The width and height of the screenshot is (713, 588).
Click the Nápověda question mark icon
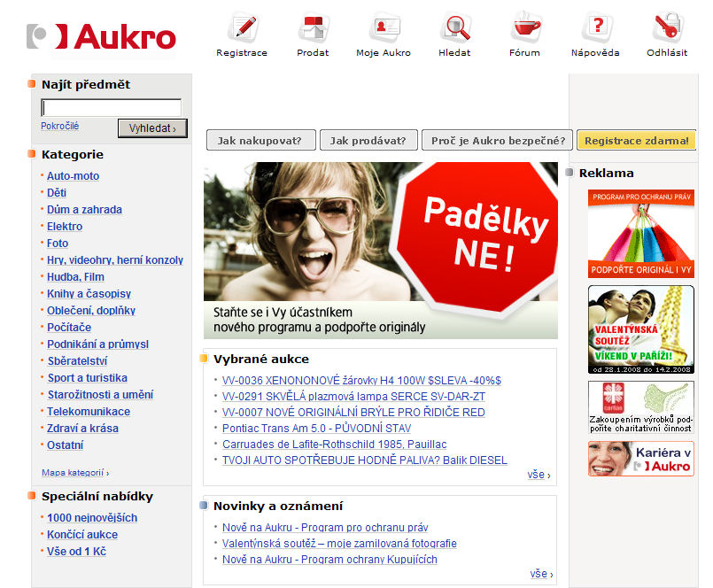coord(597,27)
